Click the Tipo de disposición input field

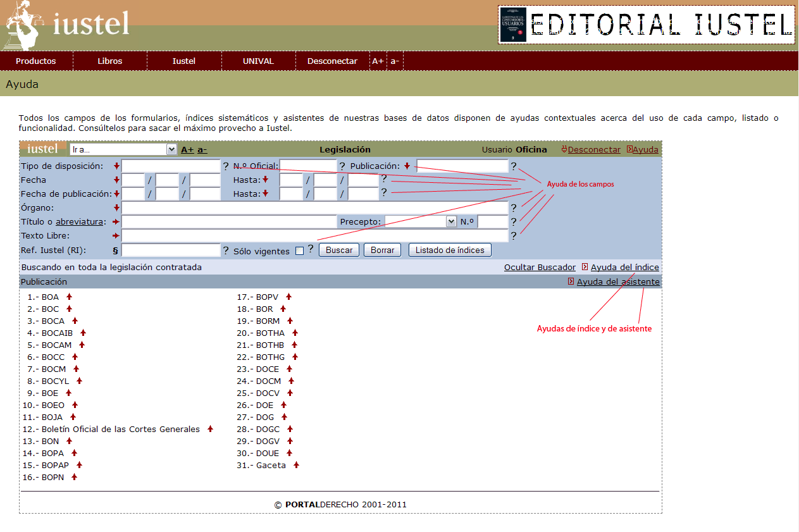171,166
